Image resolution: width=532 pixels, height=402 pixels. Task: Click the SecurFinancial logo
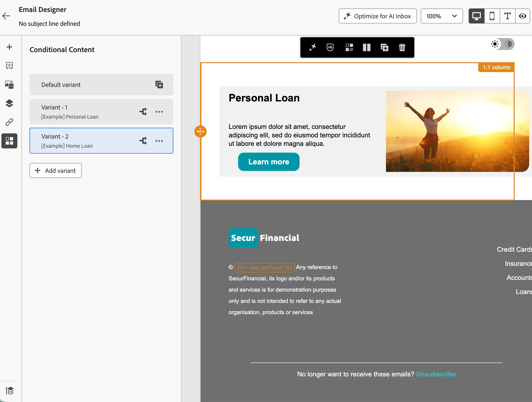264,238
